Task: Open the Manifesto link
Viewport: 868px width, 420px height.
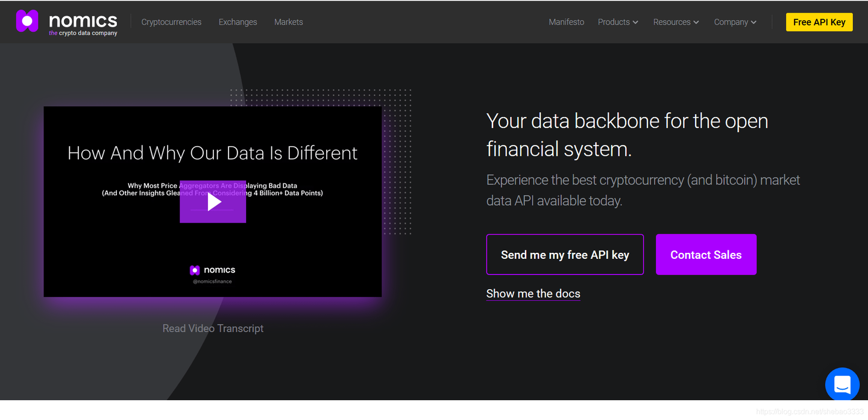Action: (x=566, y=22)
